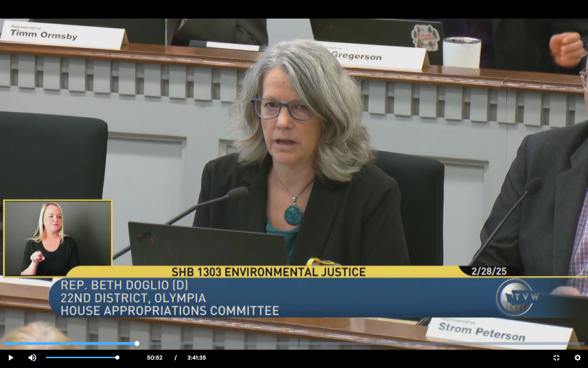Click the 2/28/25 date badge

click(489, 271)
